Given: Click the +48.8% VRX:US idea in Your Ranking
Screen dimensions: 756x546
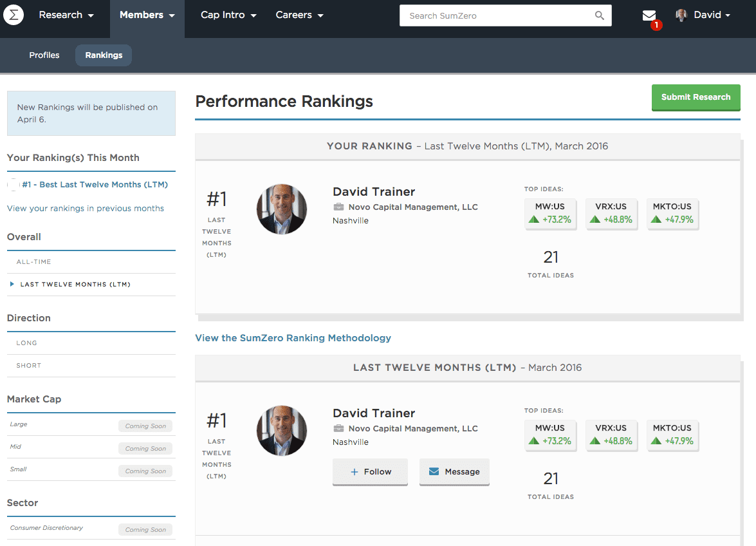Looking at the screenshot, I should click(x=611, y=214).
